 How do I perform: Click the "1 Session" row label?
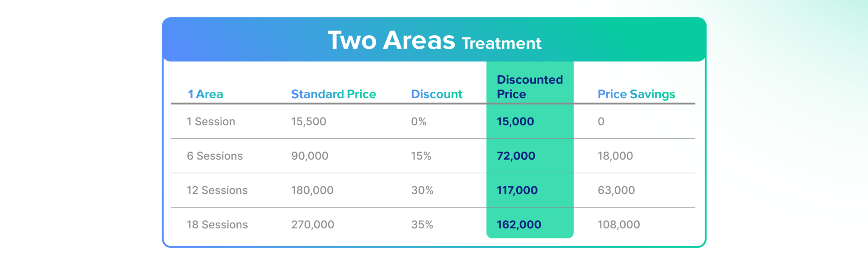pos(211,122)
